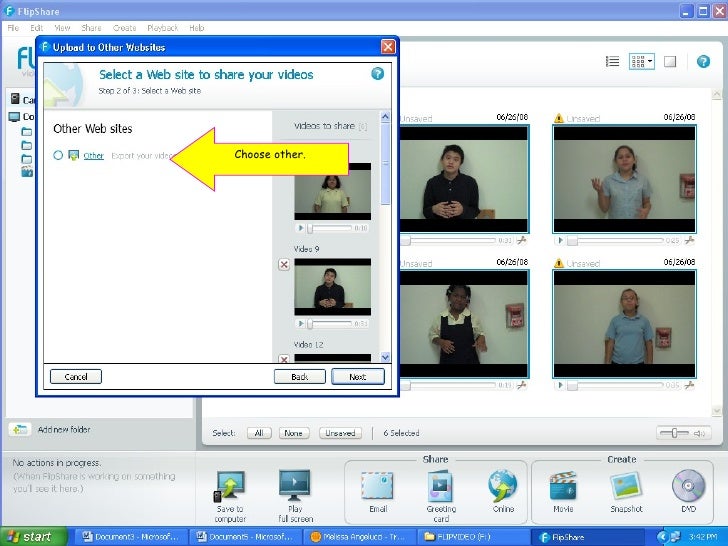Switch to single-video view
Image resolution: width=728 pixels, height=546 pixels.
click(670, 61)
